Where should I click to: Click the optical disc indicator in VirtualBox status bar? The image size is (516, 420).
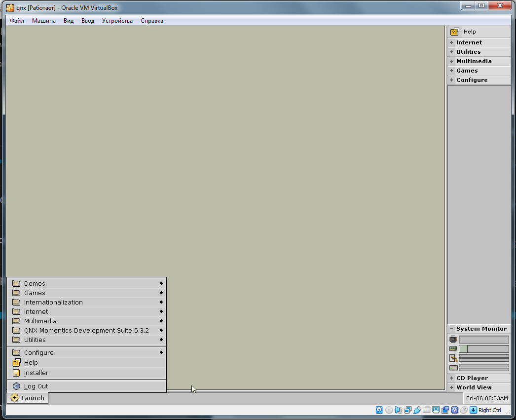pyautogui.click(x=389, y=410)
